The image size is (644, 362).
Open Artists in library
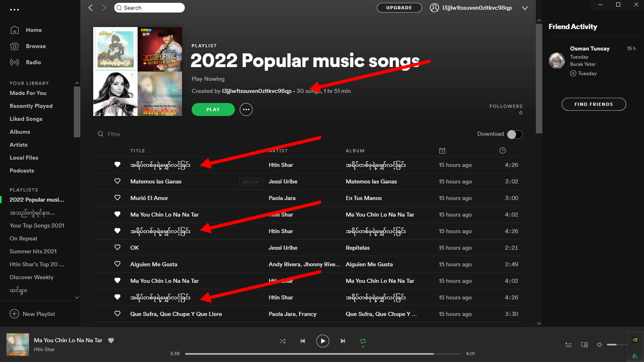(x=19, y=145)
